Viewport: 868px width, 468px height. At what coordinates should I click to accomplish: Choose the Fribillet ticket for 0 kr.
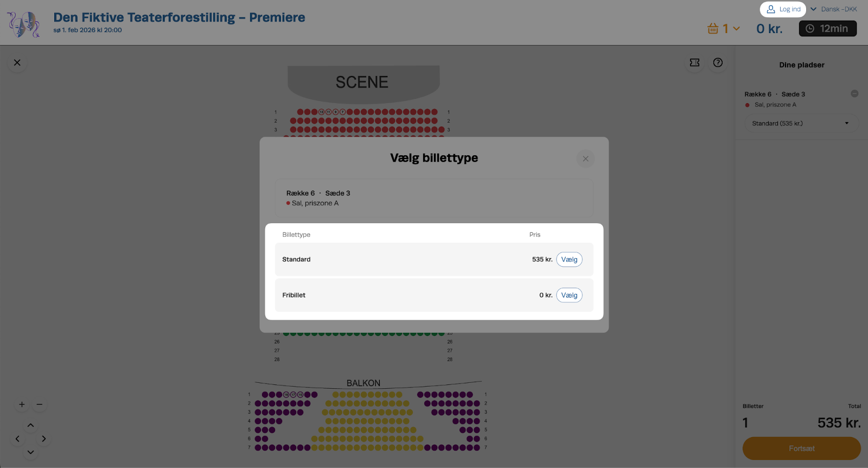click(x=569, y=295)
